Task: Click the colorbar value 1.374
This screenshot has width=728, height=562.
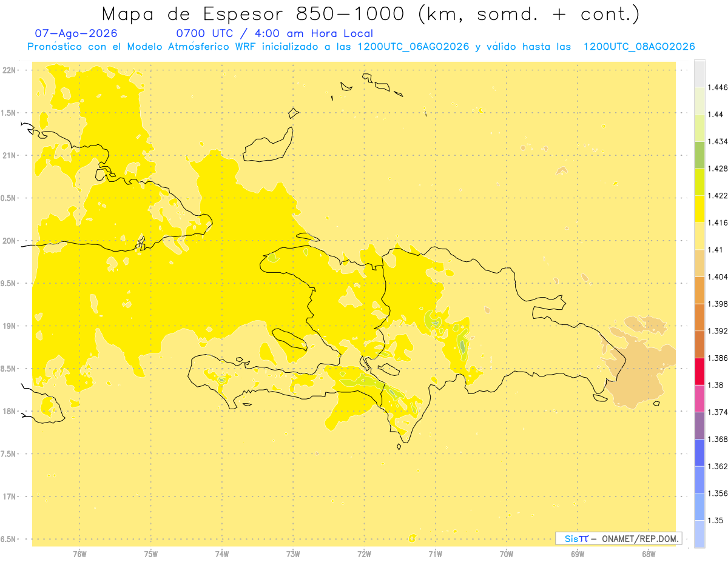Action: 717,412
